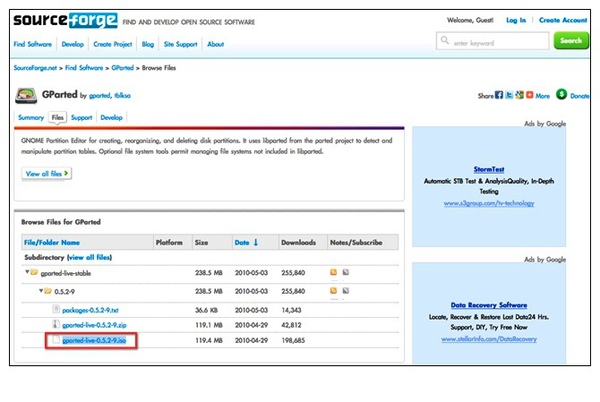Image resolution: width=600 pixels, height=402 pixels.
Task: Click the Size column header
Action: 201,243
